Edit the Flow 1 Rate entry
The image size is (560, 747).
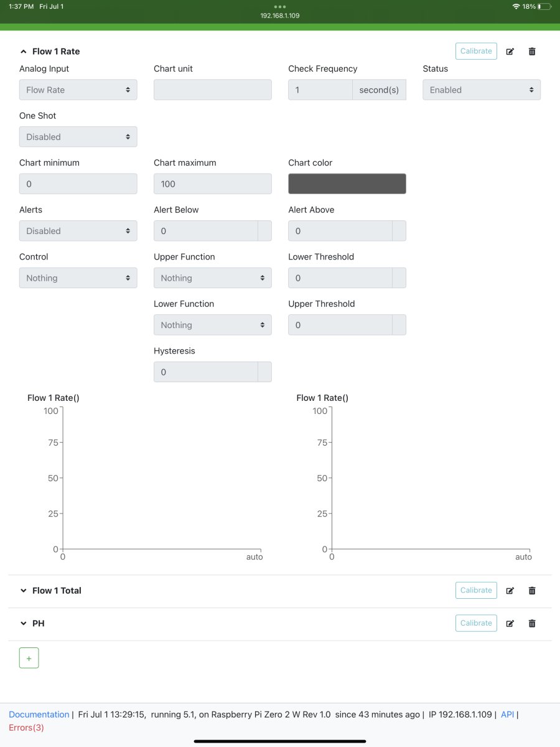[x=510, y=52]
